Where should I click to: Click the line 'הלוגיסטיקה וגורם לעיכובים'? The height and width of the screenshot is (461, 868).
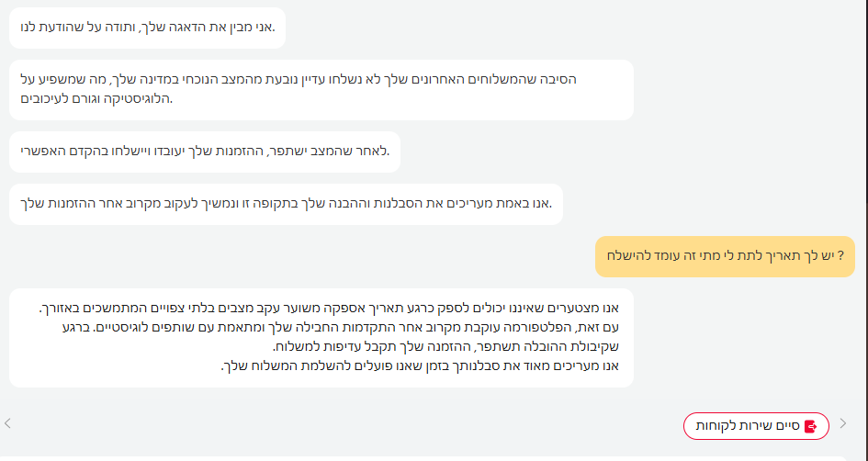pyautogui.click(x=96, y=98)
